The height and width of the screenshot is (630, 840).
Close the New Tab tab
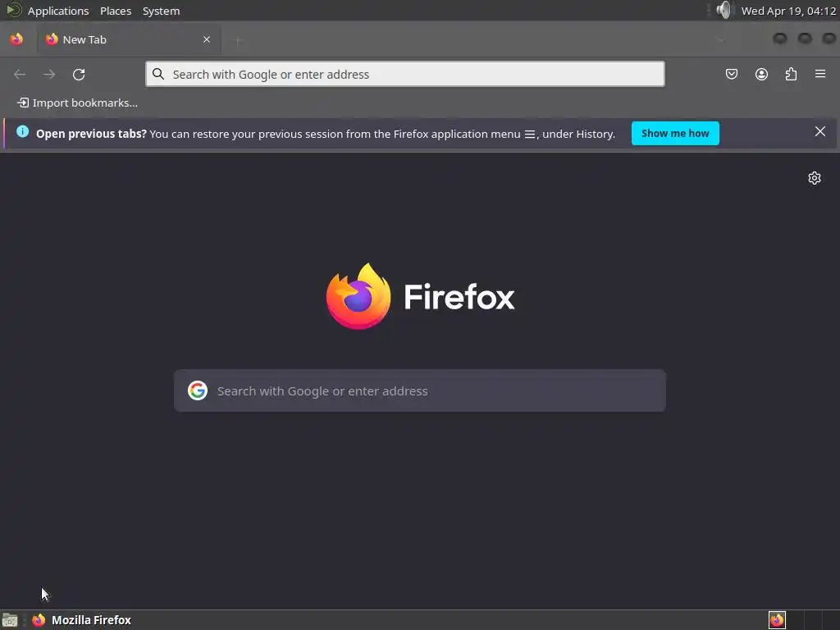[207, 39]
